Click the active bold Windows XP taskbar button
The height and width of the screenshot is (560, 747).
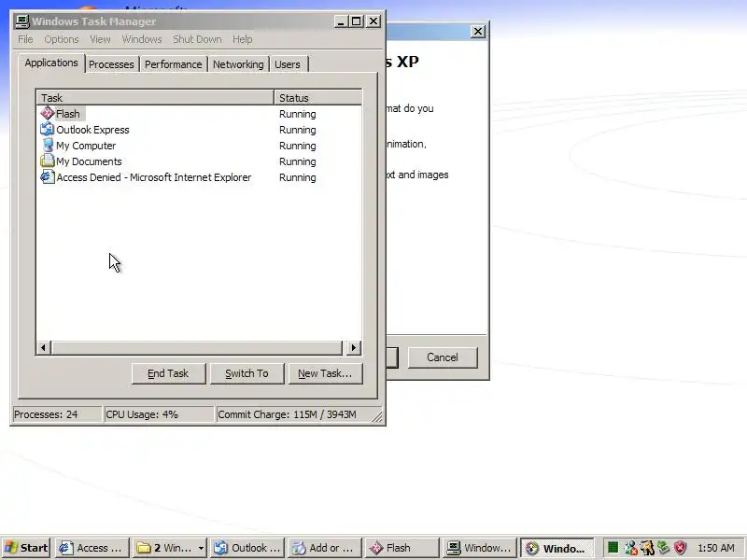557,548
